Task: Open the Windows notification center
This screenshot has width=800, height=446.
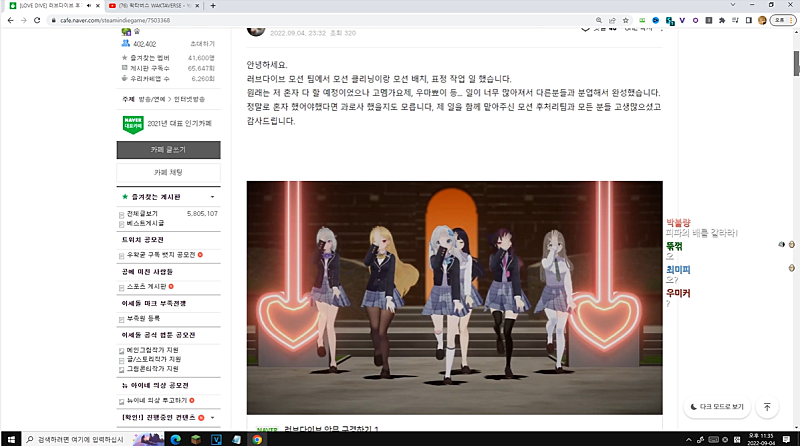Action: pos(786,439)
